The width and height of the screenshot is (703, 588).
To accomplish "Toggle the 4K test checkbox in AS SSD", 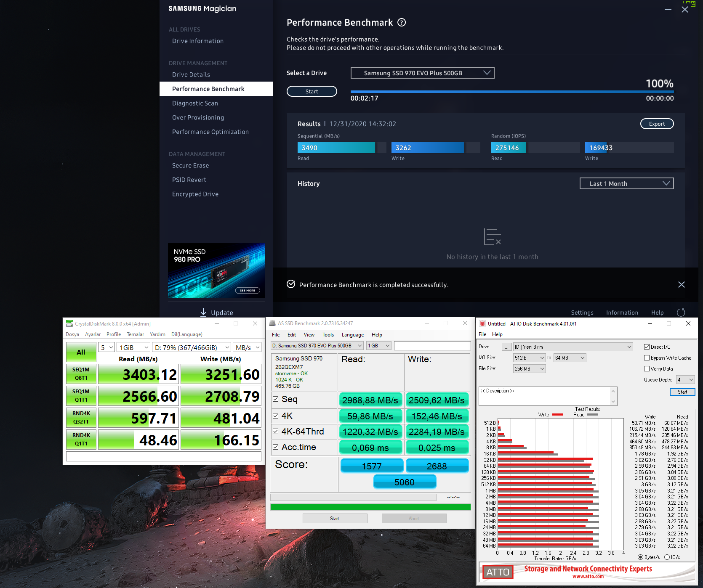I will (275, 416).
